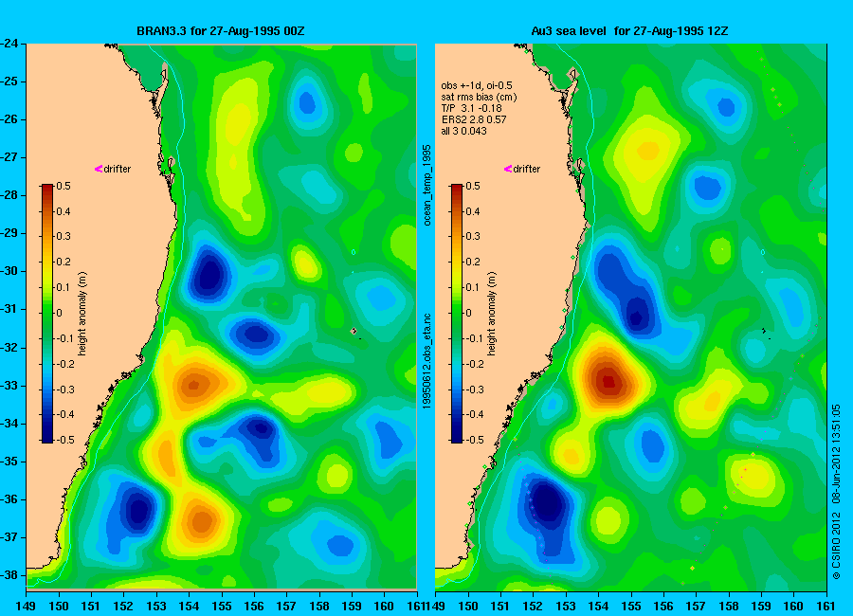Click the 0 tick on BRAN3.3 colorbar
This screenshot has width=853, height=616.
click(x=60, y=313)
